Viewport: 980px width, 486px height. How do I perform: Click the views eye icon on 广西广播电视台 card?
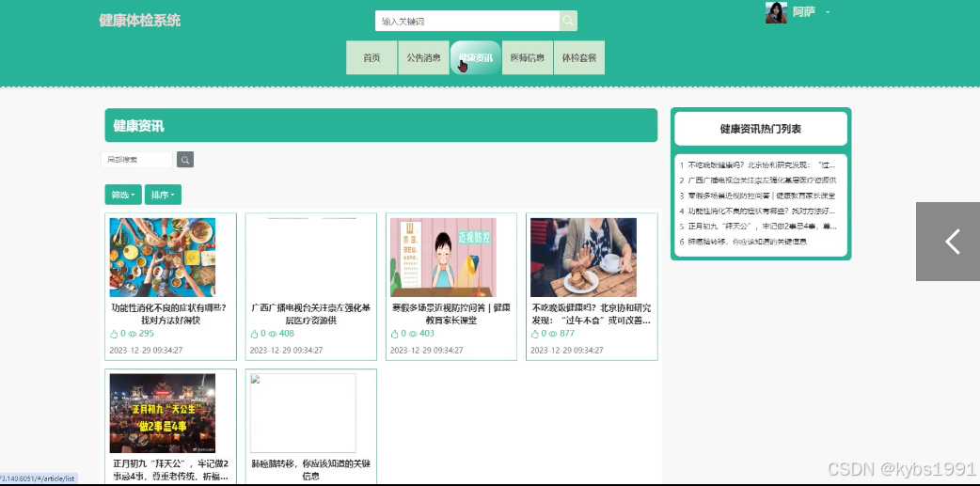point(273,335)
